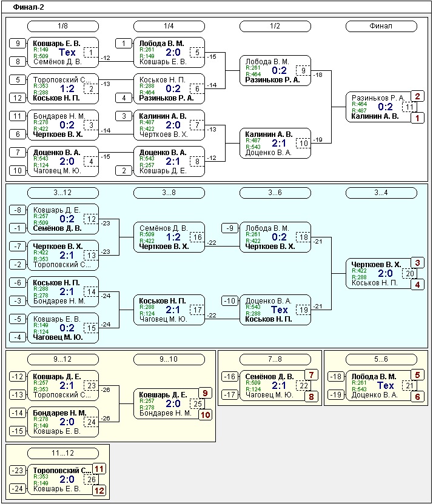Select place badge 11 by Тороповский

99,469
